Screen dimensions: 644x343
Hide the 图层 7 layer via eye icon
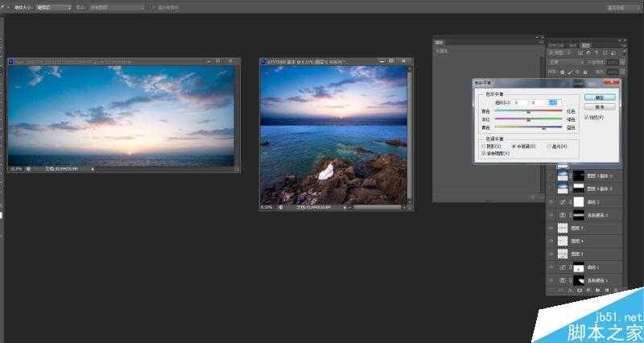551,229
